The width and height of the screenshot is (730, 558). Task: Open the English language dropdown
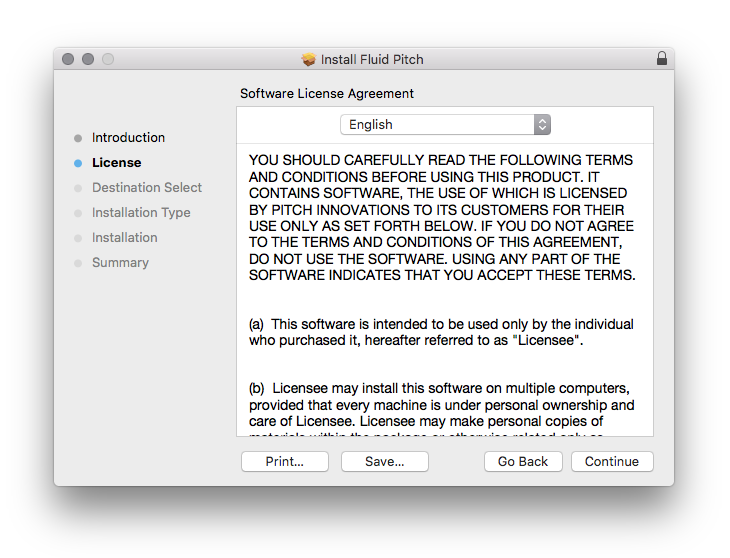445,125
